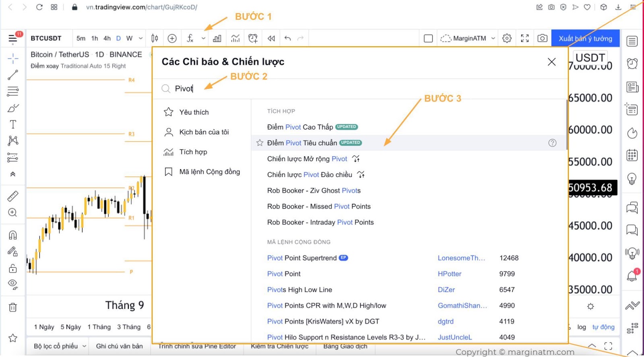Click the Pivot search input field

pos(360,88)
